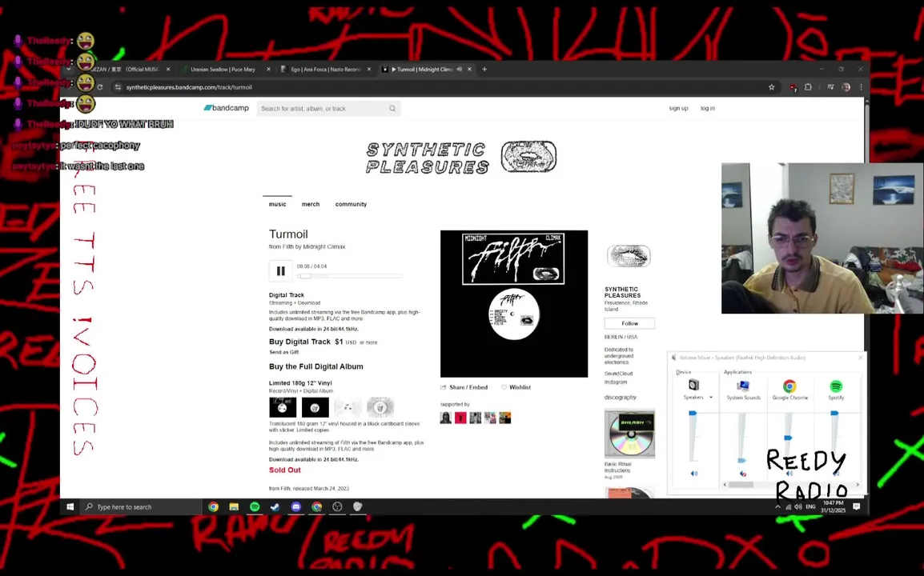
Task: Adjust System Sounds volume slider
Action: point(742,461)
